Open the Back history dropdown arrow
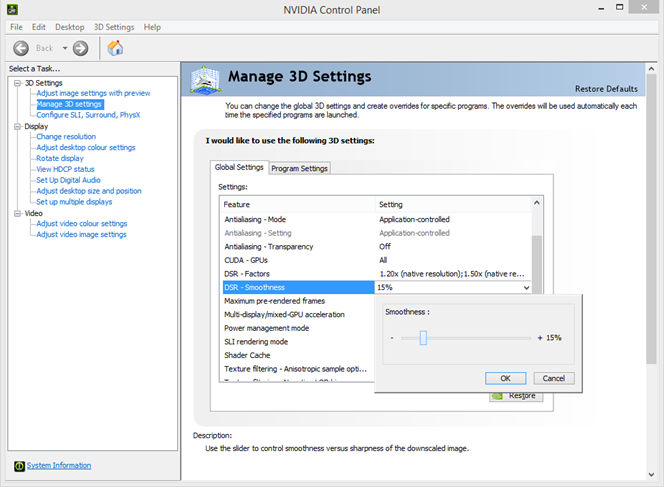The height and width of the screenshot is (487, 664). (x=65, y=48)
